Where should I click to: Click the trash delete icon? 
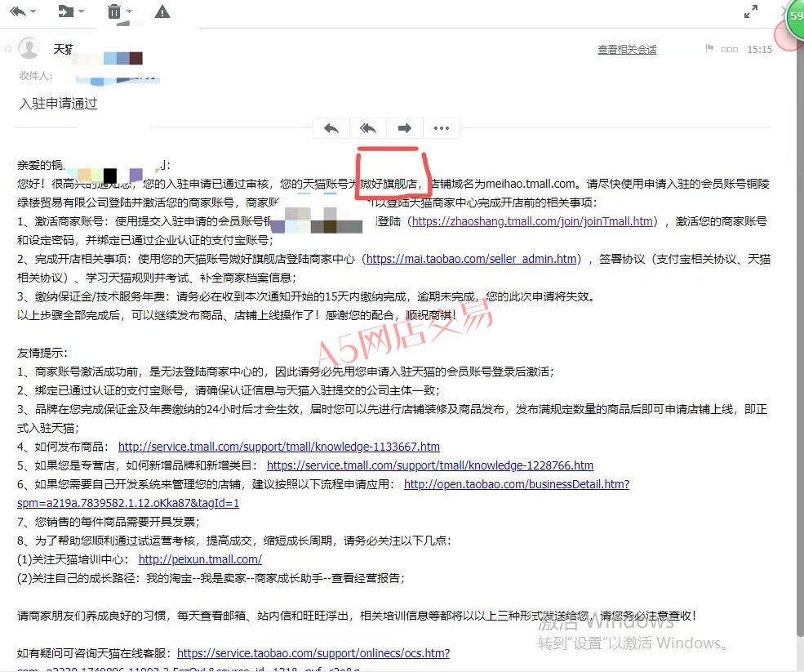coord(114,11)
